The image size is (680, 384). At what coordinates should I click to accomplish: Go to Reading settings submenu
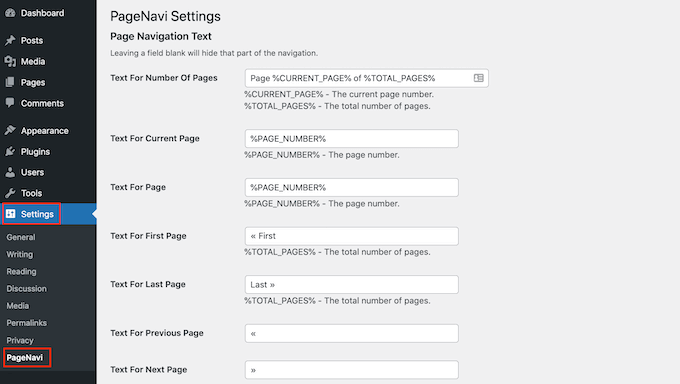pos(21,272)
